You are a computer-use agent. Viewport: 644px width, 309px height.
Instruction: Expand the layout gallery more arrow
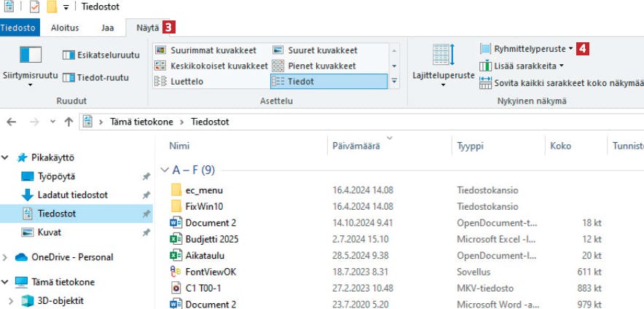click(x=394, y=82)
